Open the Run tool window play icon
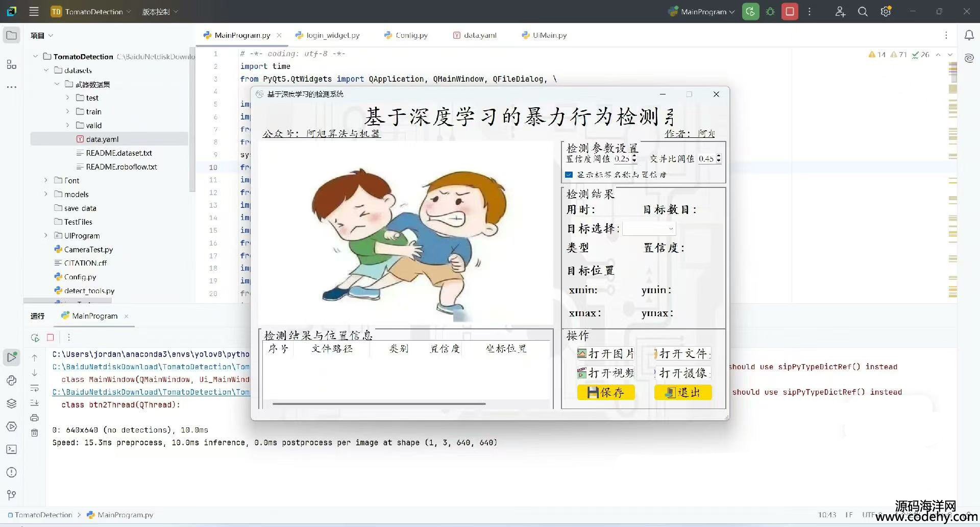 [x=11, y=357]
